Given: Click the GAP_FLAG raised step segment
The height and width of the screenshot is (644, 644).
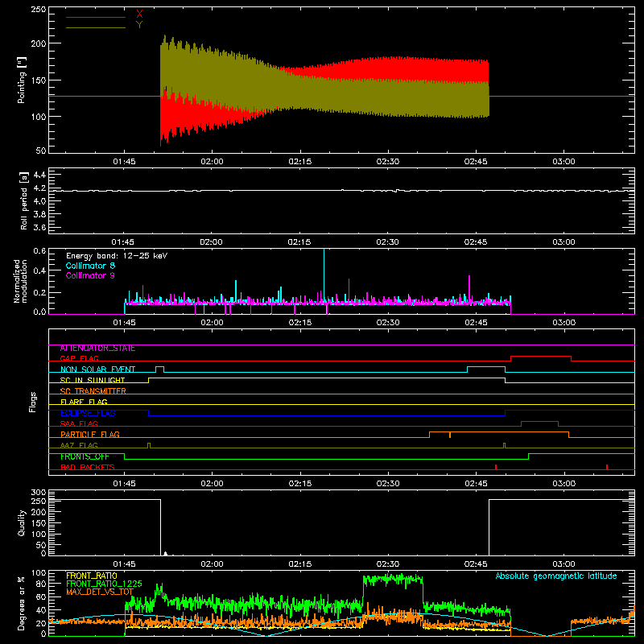Looking at the screenshot, I should click(541, 357).
